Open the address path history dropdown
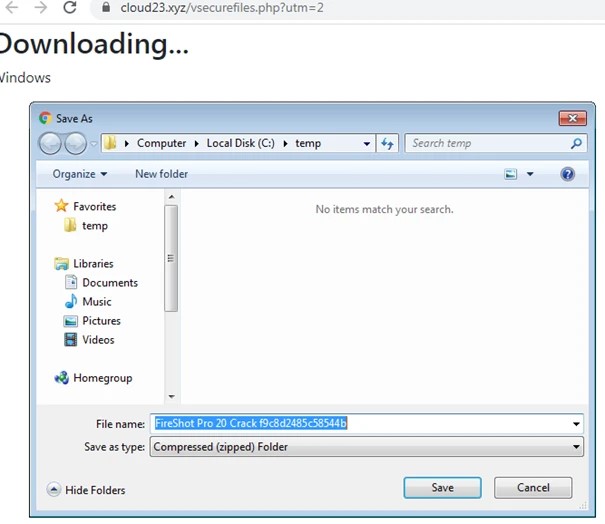605x524 pixels. 367,144
